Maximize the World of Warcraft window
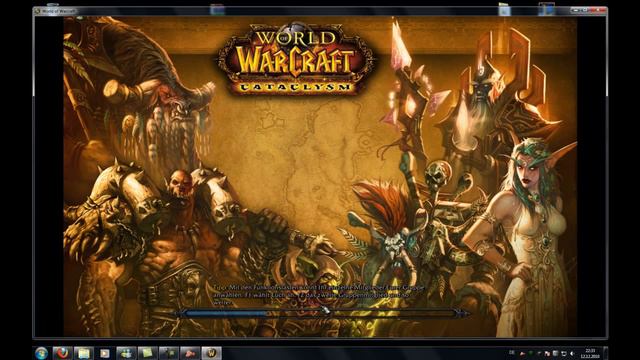This screenshot has width=640, height=360. coord(584,10)
